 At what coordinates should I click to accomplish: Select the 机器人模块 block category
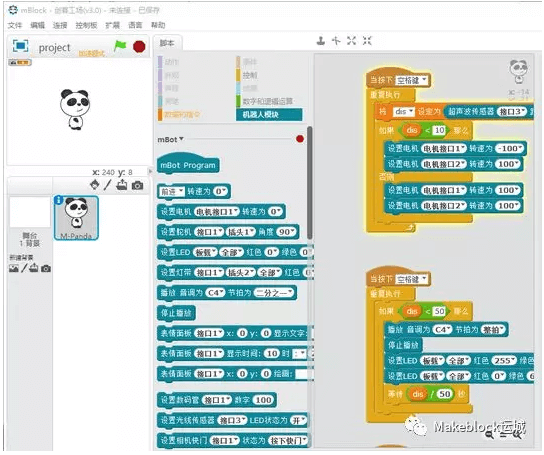(269, 115)
